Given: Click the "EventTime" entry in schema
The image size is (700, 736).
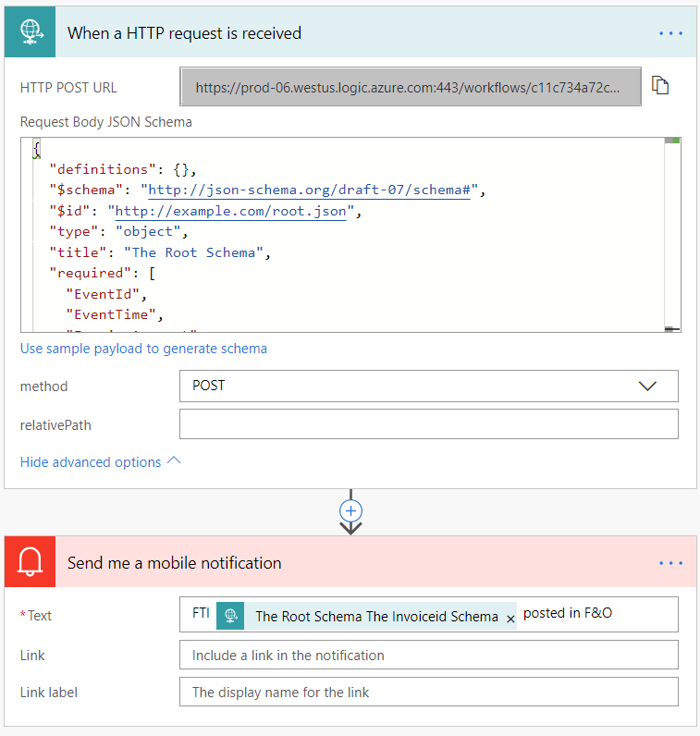Looking at the screenshot, I should [x=115, y=315].
